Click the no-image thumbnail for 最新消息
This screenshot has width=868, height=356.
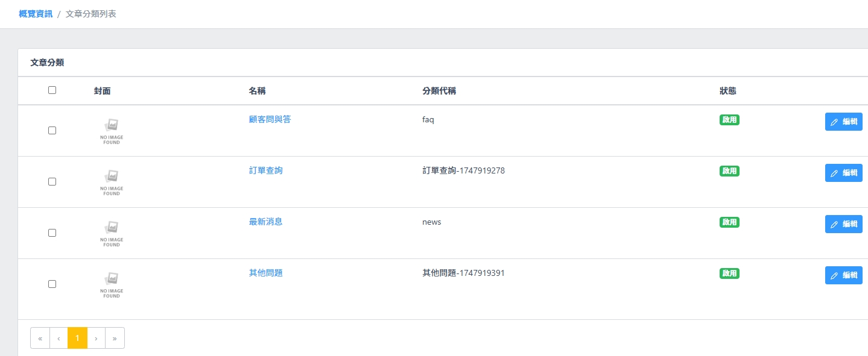(x=112, y=233)
